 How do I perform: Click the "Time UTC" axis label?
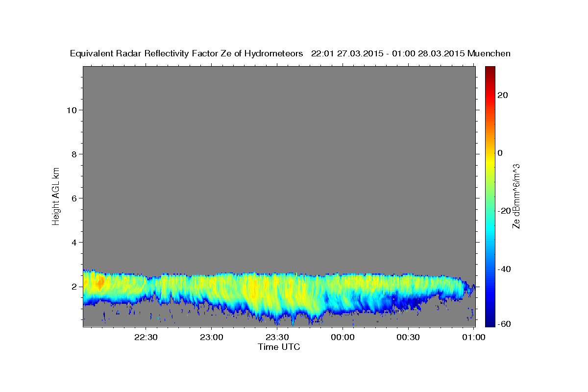[x=279, y=347]
